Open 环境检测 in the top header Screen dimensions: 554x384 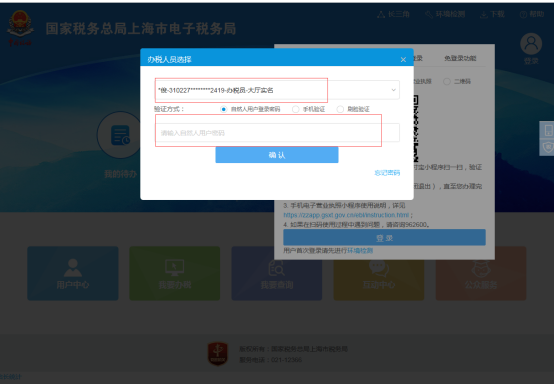coord(445,14)
